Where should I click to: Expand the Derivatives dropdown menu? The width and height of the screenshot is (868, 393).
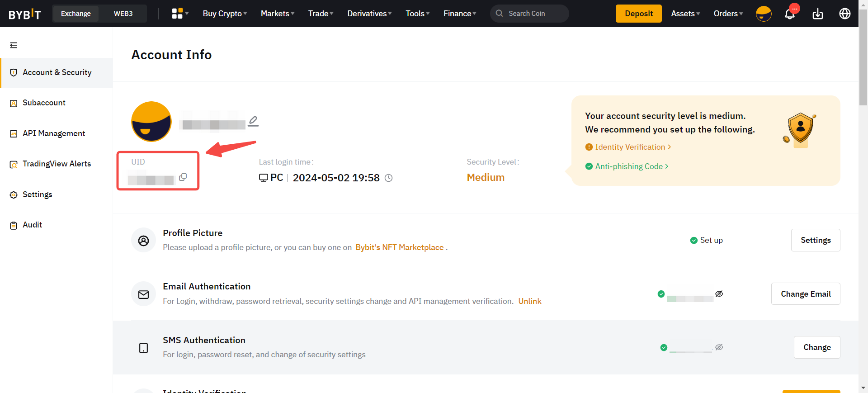click(x=369, y=14)
